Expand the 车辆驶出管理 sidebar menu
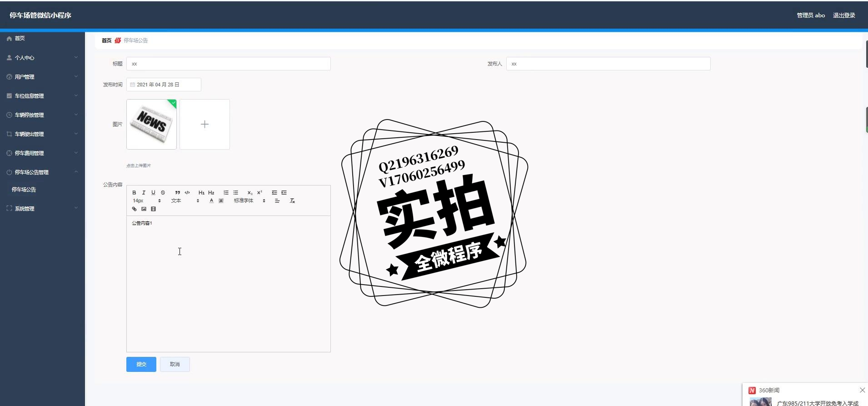The width and height of the screenshot is (868, 406). (x=42, y=134)
